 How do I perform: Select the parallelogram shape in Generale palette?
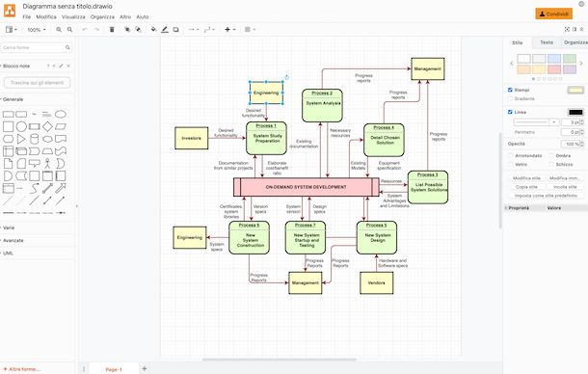point(61,127)
